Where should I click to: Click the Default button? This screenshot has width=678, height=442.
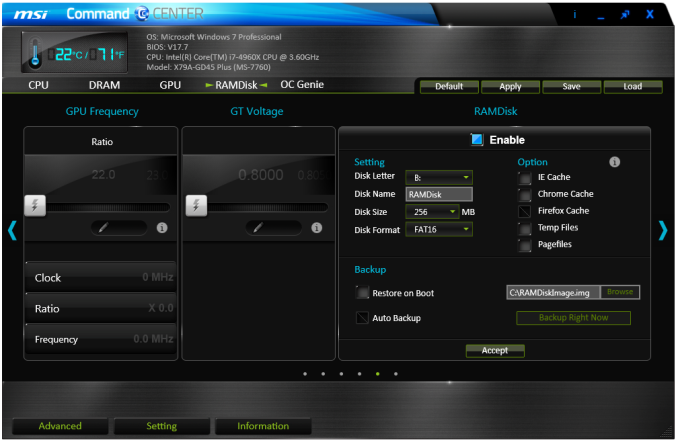tap(449, 86)
